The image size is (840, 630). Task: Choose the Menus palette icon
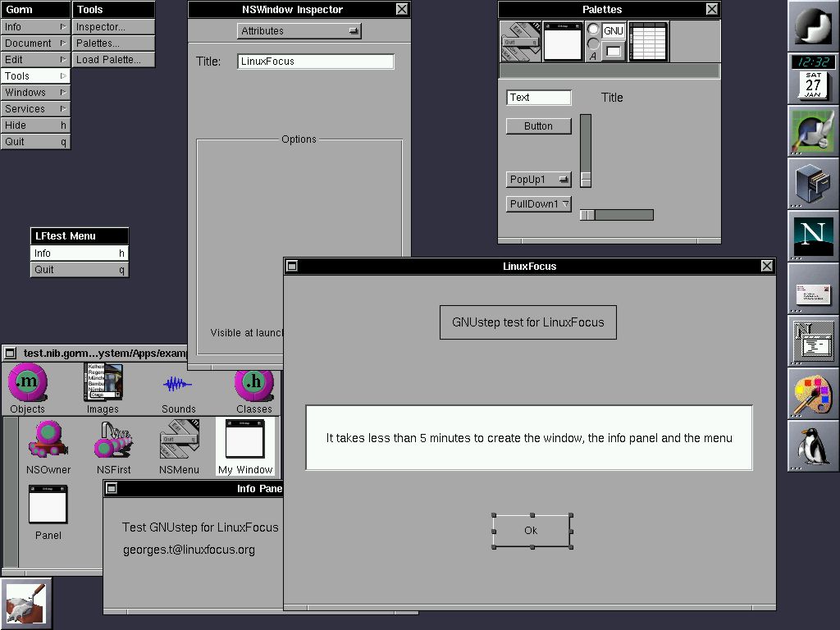(521, 41)
